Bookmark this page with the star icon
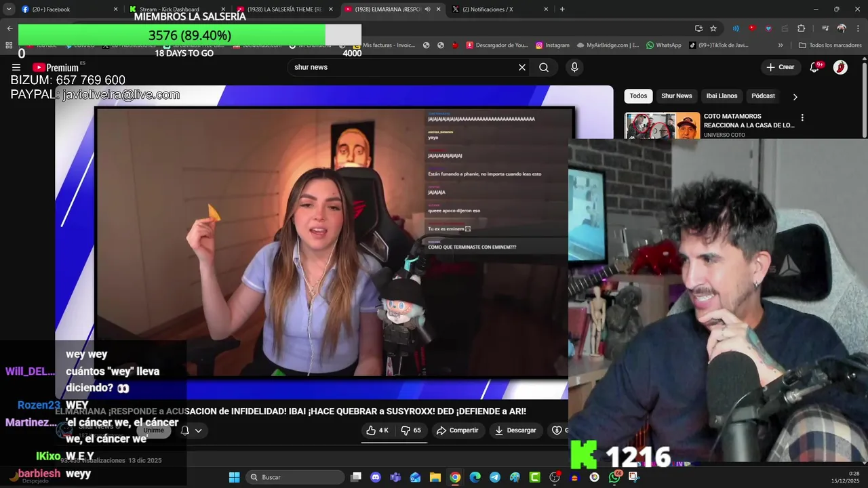 click(713, 28)
